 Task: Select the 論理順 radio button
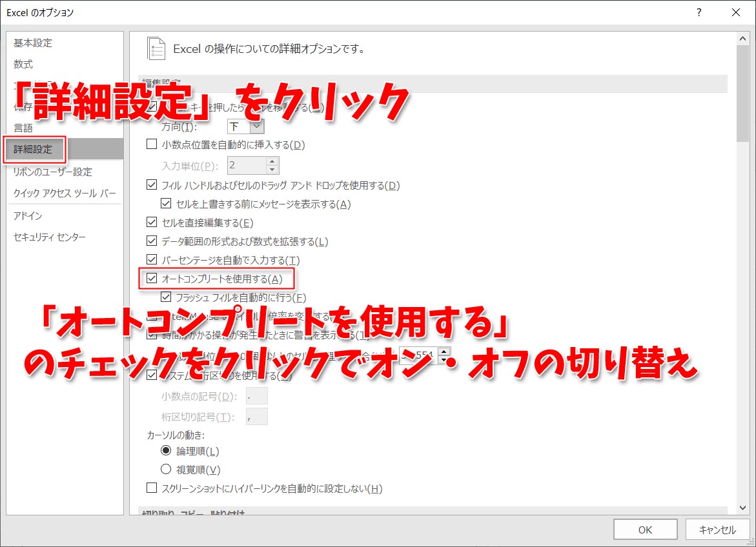pos(166,451)
